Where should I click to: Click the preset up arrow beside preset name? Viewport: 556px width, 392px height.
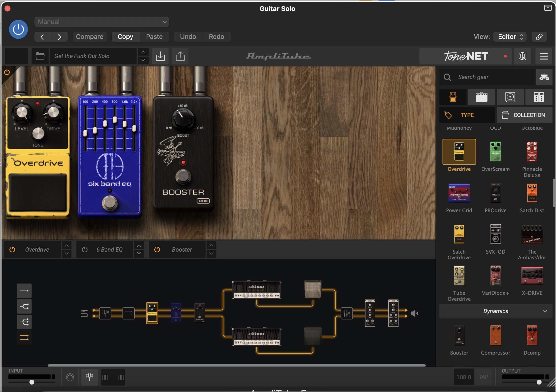pos(143,52)
